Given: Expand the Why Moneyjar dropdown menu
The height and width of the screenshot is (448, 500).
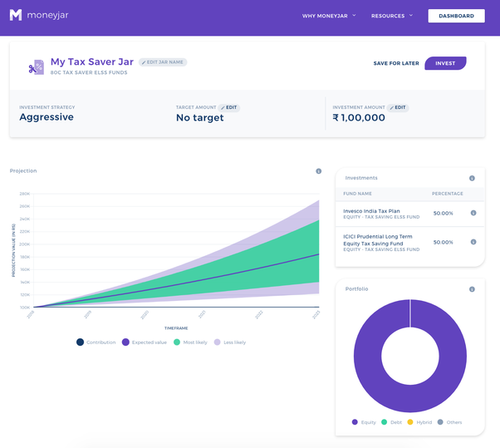Looking at the screenshot, I should click(x=329, y=16).
